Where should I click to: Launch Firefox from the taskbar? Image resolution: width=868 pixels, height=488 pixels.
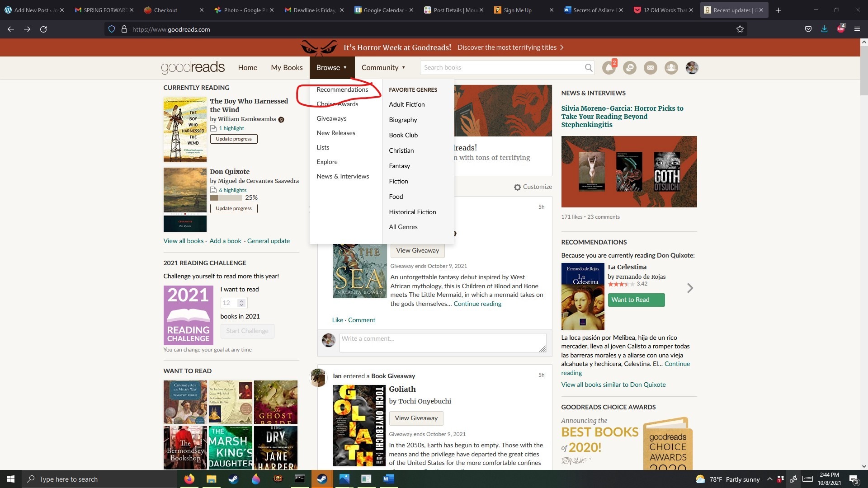pos(189,479)
